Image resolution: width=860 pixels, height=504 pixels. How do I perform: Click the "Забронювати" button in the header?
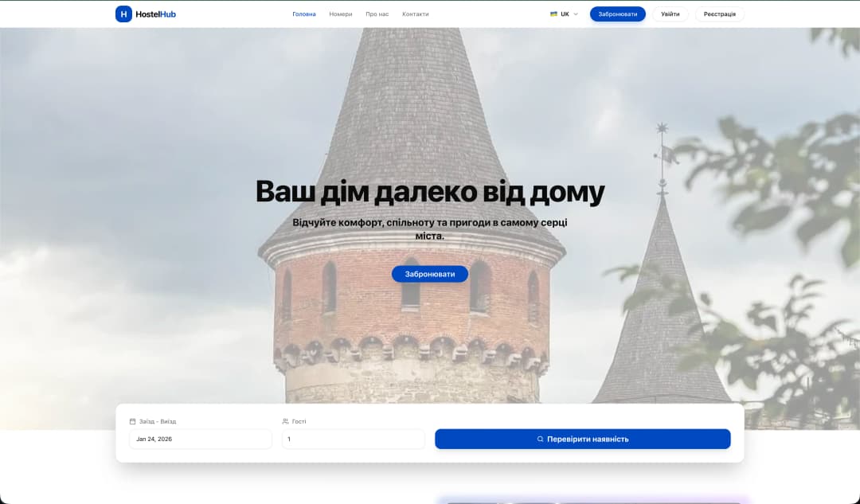[x=618, y=14]
